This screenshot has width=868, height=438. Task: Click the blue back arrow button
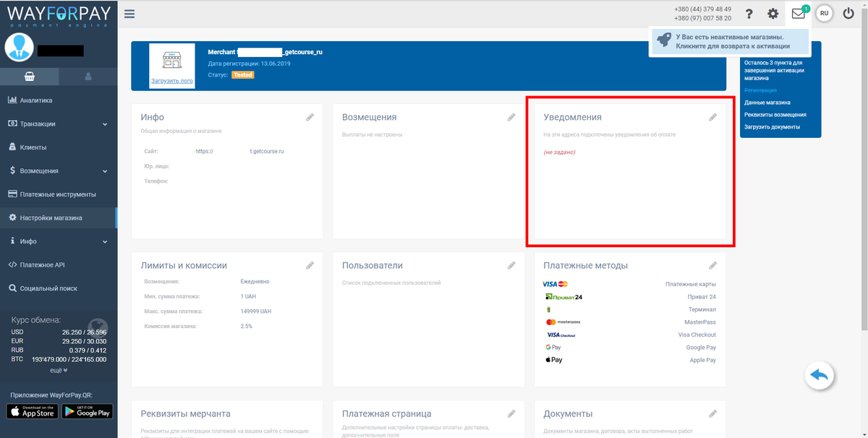coord(820,375)
